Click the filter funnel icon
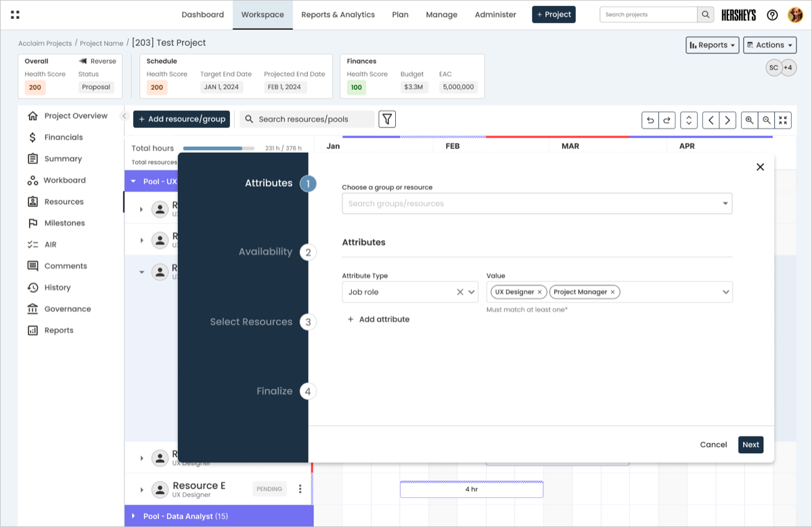812x527 pixels. pyautogui.click(x=387, y=119)
